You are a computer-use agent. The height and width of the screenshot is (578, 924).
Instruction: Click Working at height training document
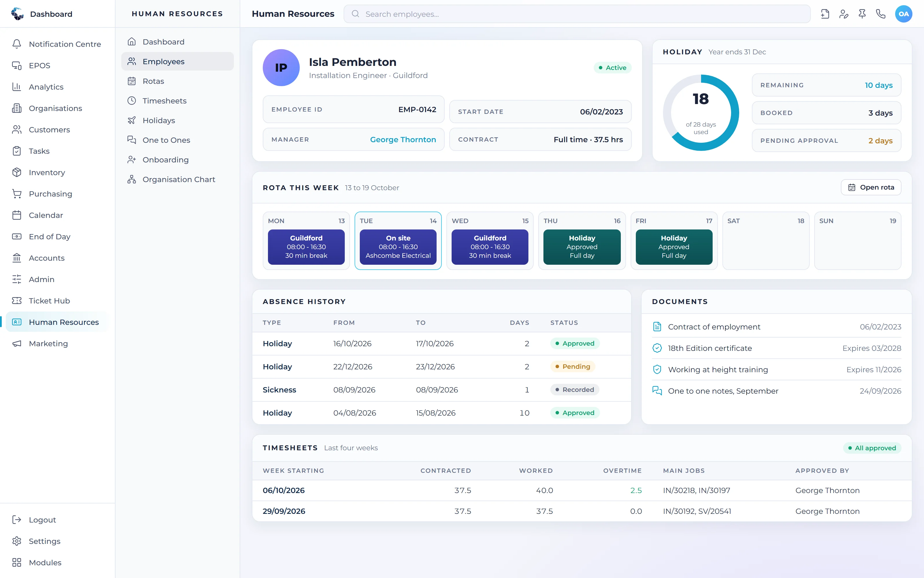[777, 370]
